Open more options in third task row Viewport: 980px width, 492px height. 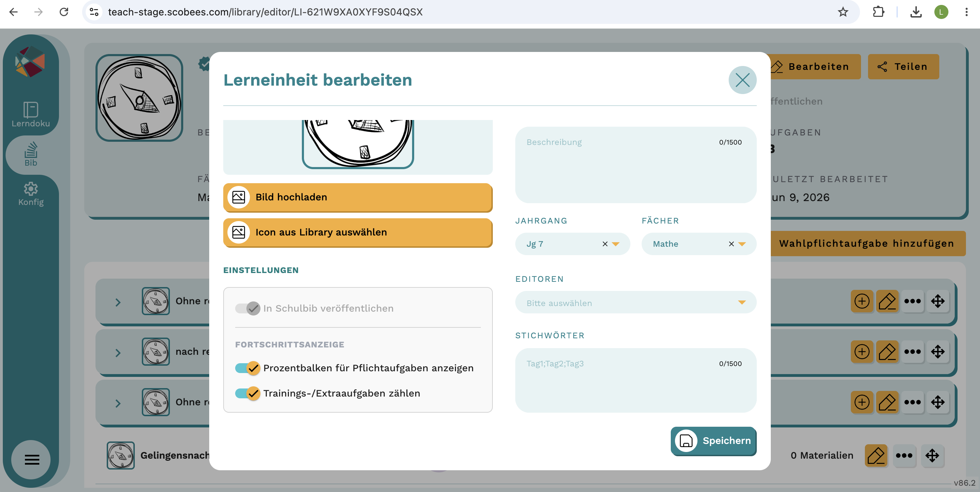coord(912,402)
